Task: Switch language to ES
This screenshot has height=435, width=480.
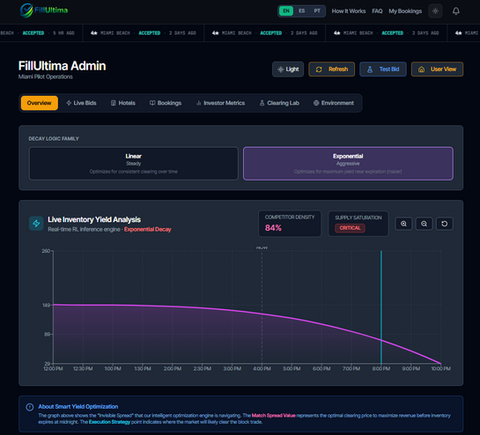Action: [302, 11]
